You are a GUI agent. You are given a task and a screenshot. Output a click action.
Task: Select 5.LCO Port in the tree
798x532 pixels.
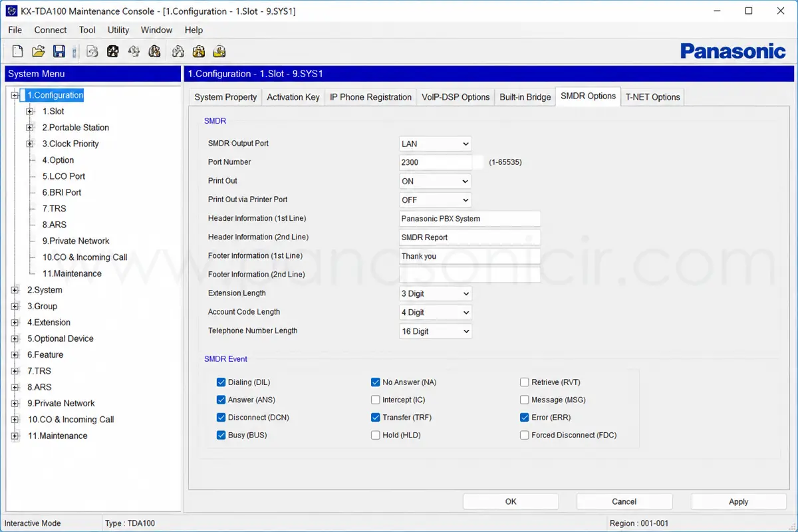click(64, 176)
